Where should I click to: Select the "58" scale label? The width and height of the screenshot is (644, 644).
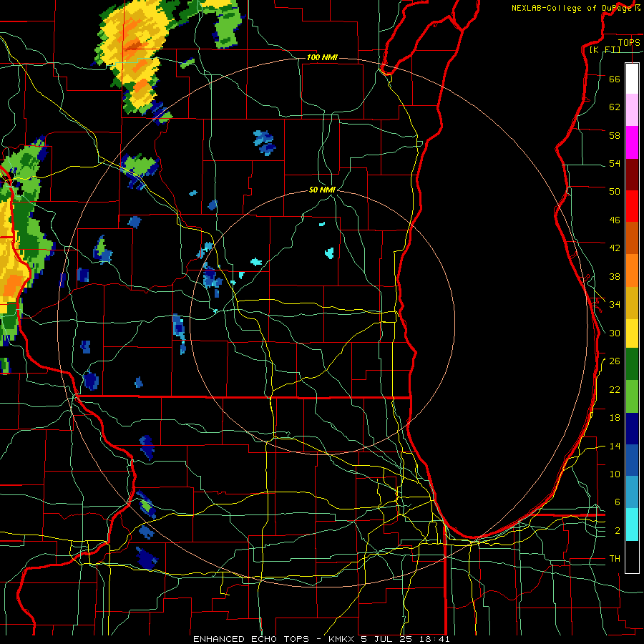[615, 135]
